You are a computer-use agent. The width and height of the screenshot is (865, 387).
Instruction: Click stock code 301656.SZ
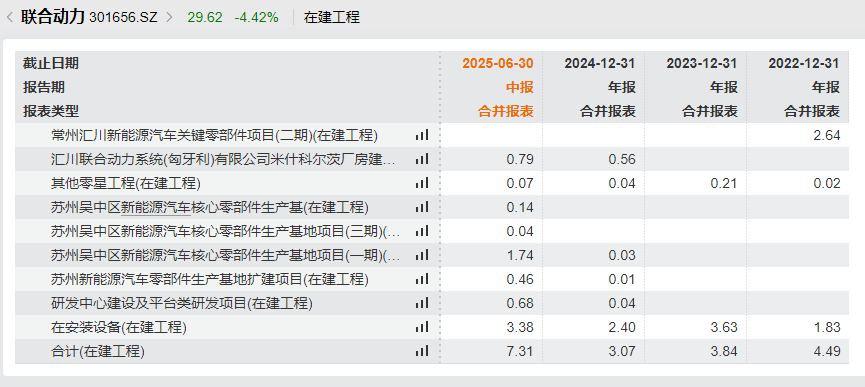[x=123, y=18]
